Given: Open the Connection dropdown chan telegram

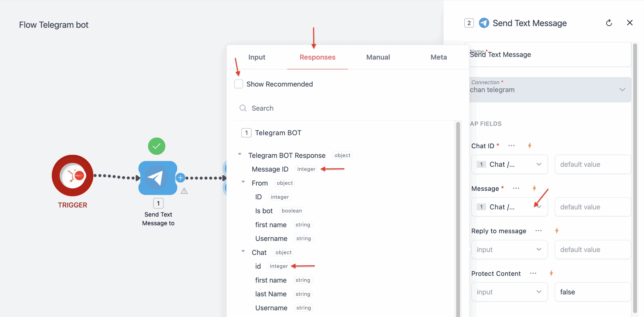Looking at the screenshot, I should (x=550, y=89).
